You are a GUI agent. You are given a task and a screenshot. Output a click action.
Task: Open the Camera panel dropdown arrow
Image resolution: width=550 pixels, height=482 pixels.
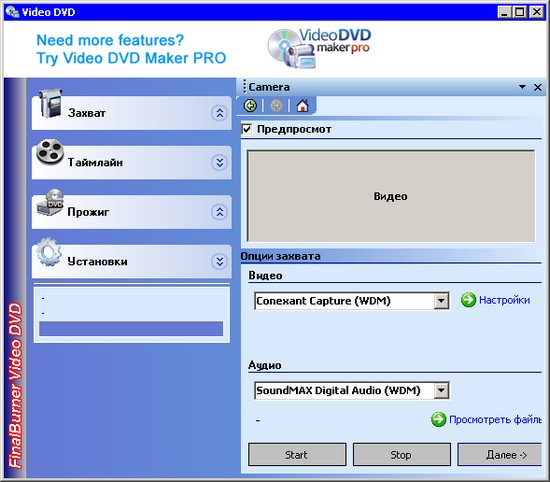coord(522,87)
